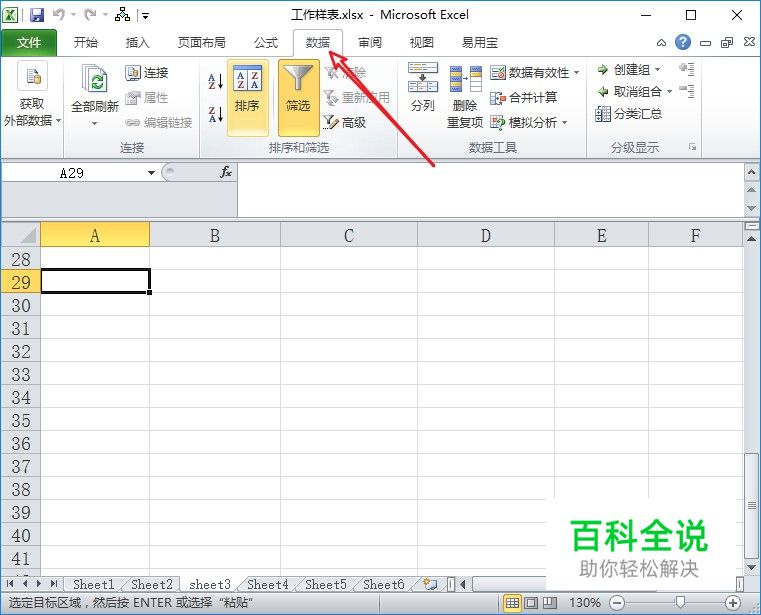Click the Insert Worksheet tab icon
This screenshot has width=761, height=615.
pyautogui.click(x=430, y=584)
